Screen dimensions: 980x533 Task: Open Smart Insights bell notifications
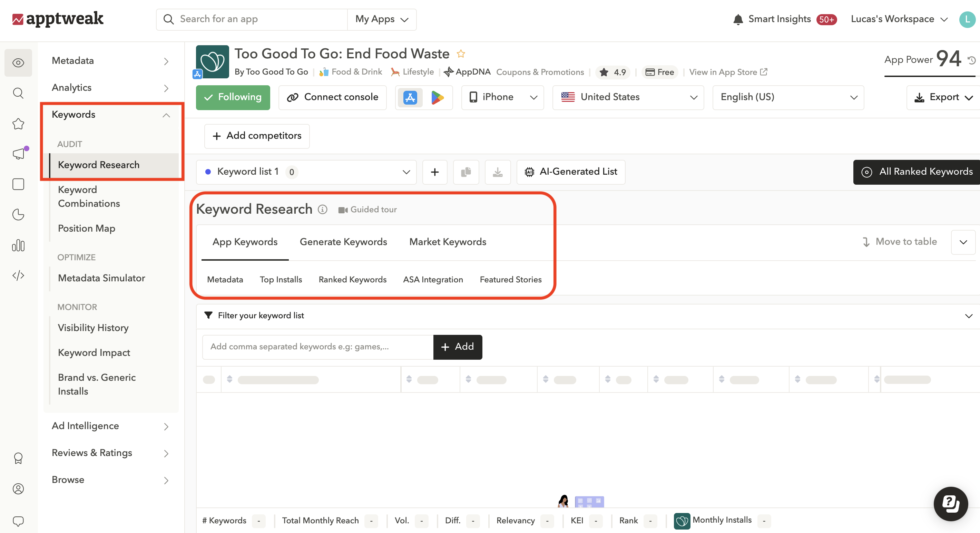click(738, 19)
